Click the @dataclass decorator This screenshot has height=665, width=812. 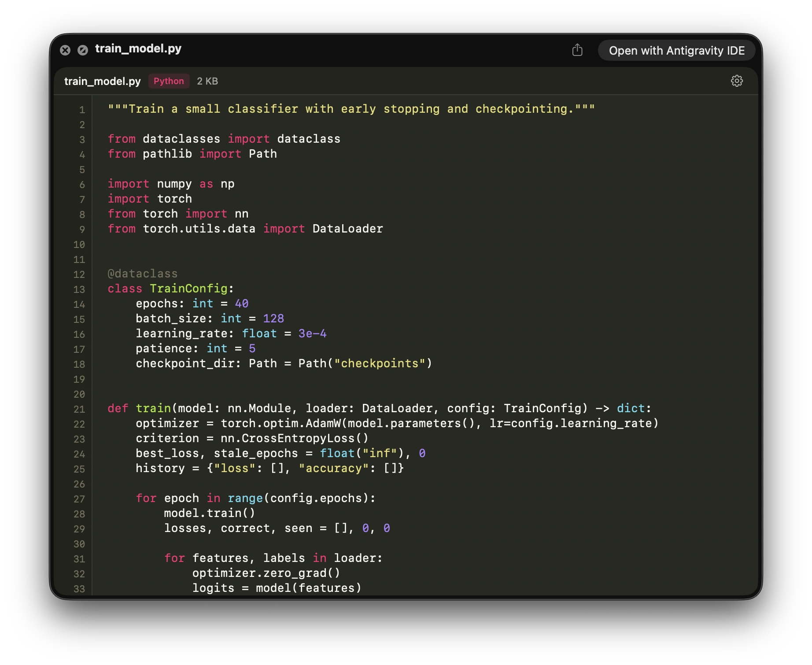(x=143, y=273)
